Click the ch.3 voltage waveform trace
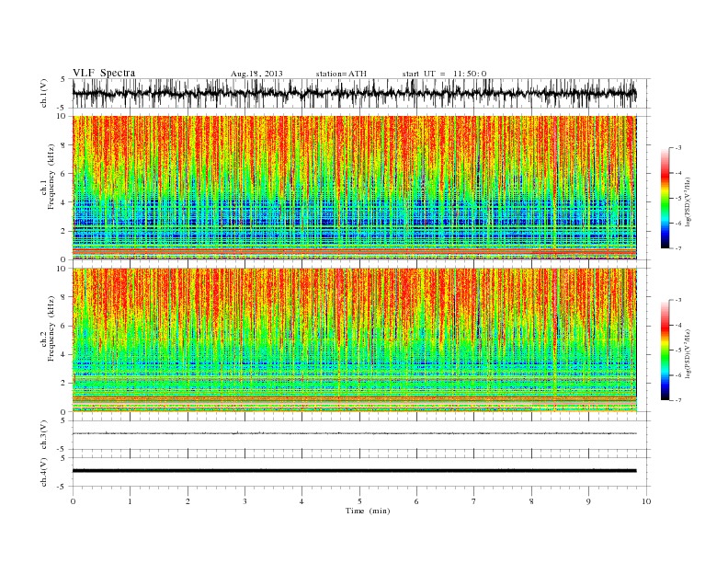728x563 pixels. coord(354,433)
